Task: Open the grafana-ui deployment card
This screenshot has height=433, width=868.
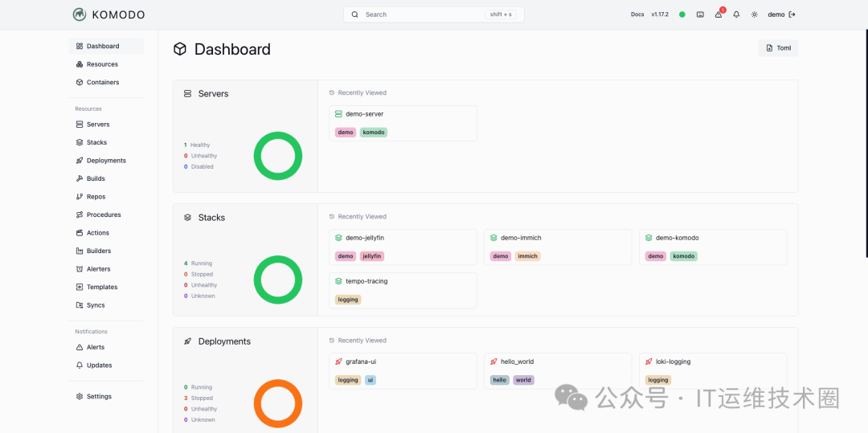Action: [x=403, y=371]
